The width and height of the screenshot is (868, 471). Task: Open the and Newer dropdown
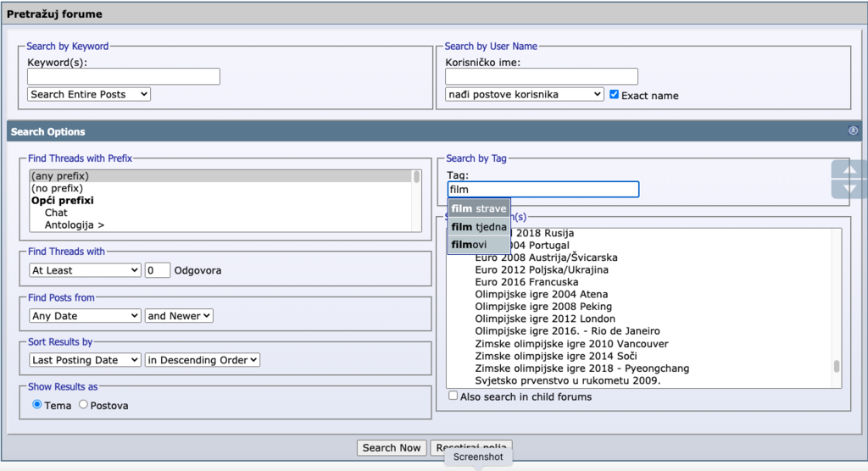(179, 316)
